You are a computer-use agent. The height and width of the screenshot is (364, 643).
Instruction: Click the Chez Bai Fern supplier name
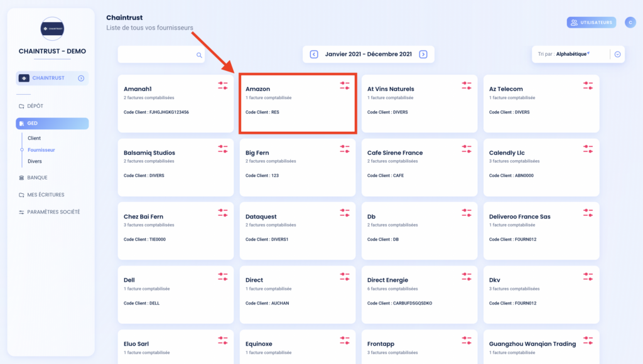tap(144, 217)
